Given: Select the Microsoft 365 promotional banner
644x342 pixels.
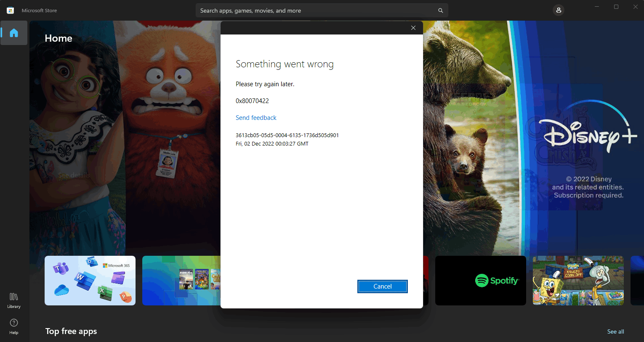Looking at the screenshot, I should [x=90, y=281].
